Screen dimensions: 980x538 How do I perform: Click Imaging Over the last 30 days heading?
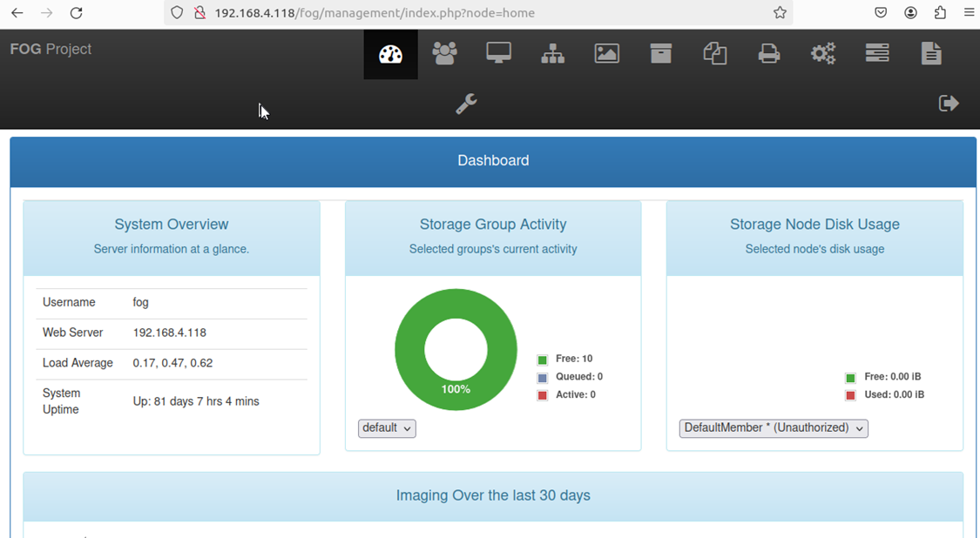[493, 495]
